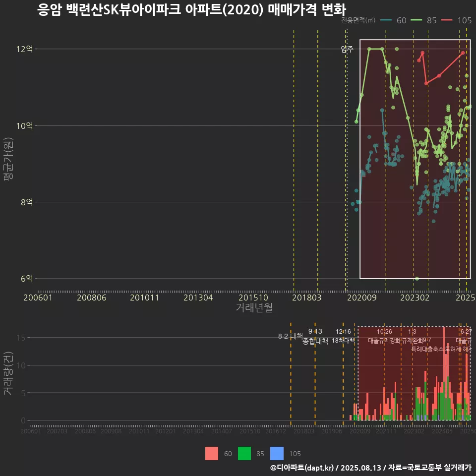
Task: Click the lone green data point at 6억
Action: [417, 279]
